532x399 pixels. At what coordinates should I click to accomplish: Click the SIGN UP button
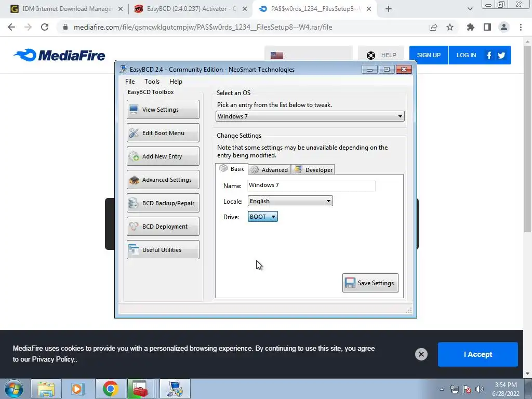pos(429,55)
